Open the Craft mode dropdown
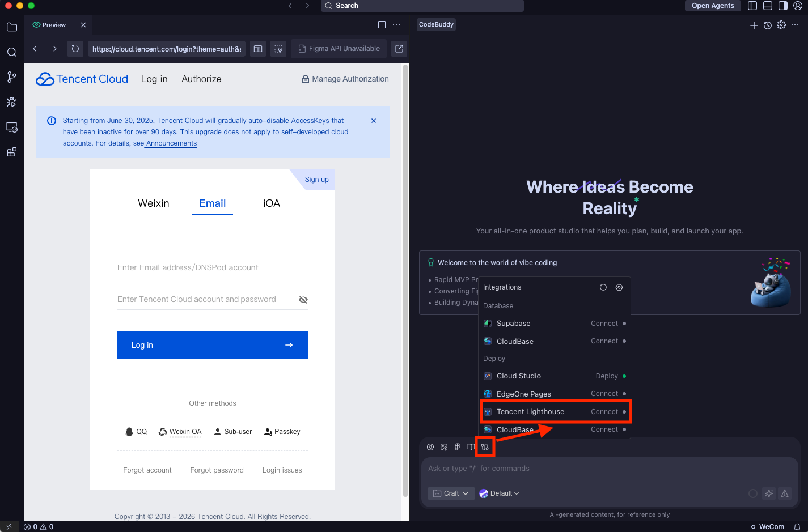This screenshot has width=808, height=532. point(451,493)
